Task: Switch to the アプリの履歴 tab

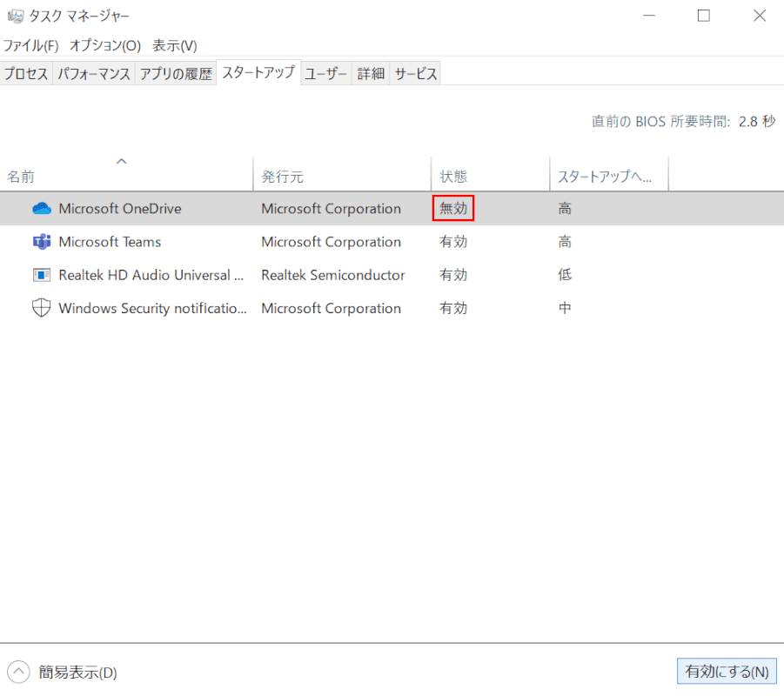Action: click(176, 73)
